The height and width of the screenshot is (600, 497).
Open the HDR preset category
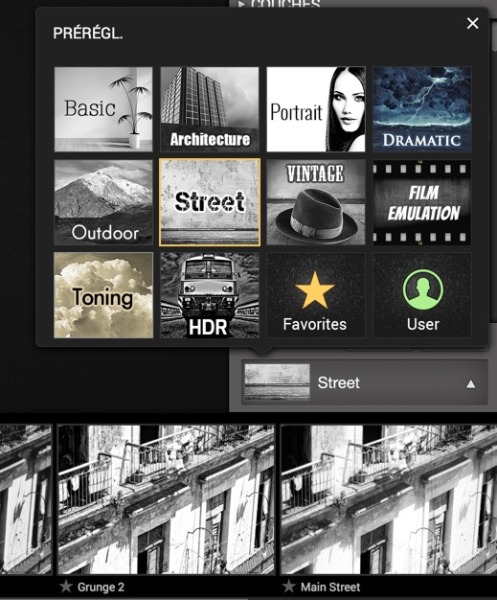(209, 295)
